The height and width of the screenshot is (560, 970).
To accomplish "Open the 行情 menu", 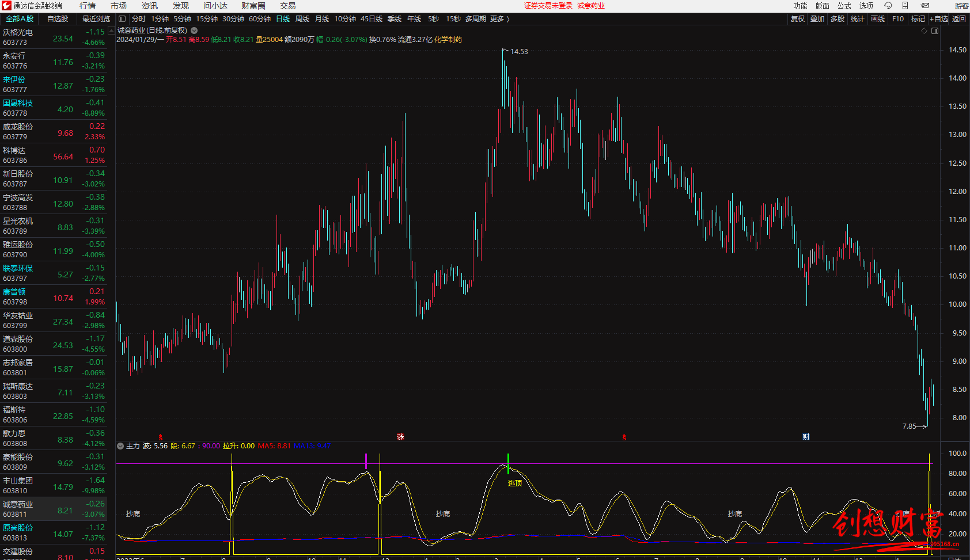I will click(x=88, y=6).
